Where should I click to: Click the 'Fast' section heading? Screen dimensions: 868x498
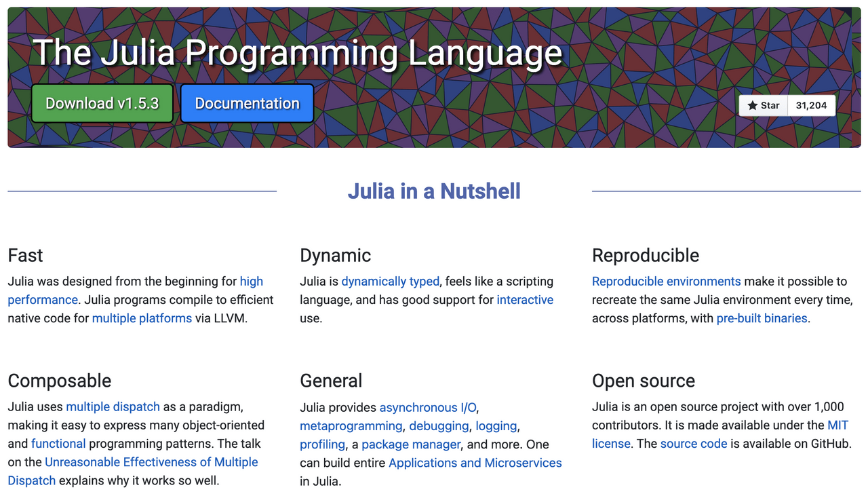[25, 255]
